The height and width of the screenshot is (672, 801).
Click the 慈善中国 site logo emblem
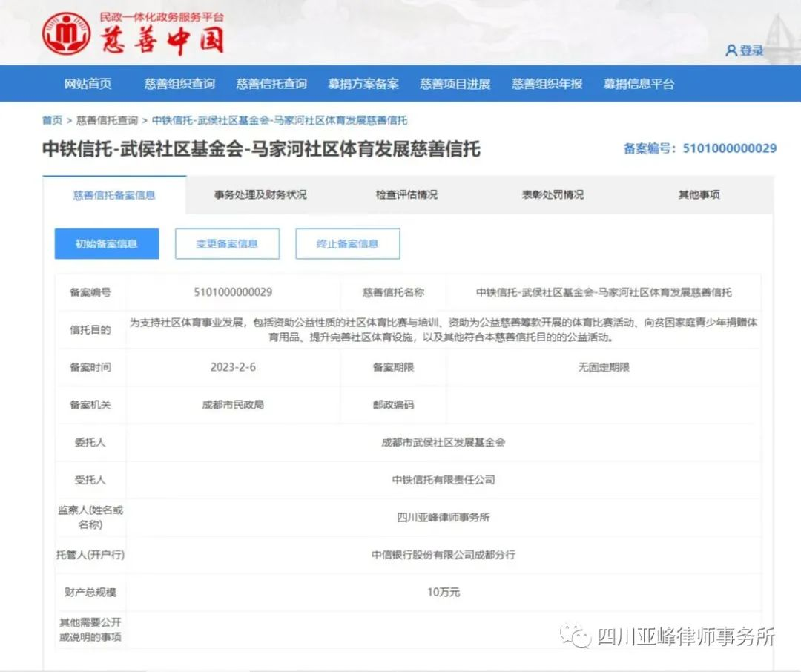(x=67, y=33)
